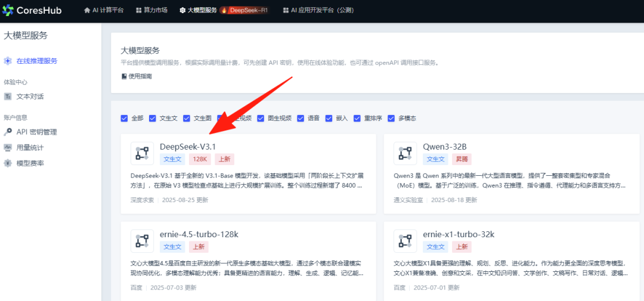Click the DeepSeek-V3.1 description text
644x301 pixels.
pyautogui.click(x=247, y=180)
